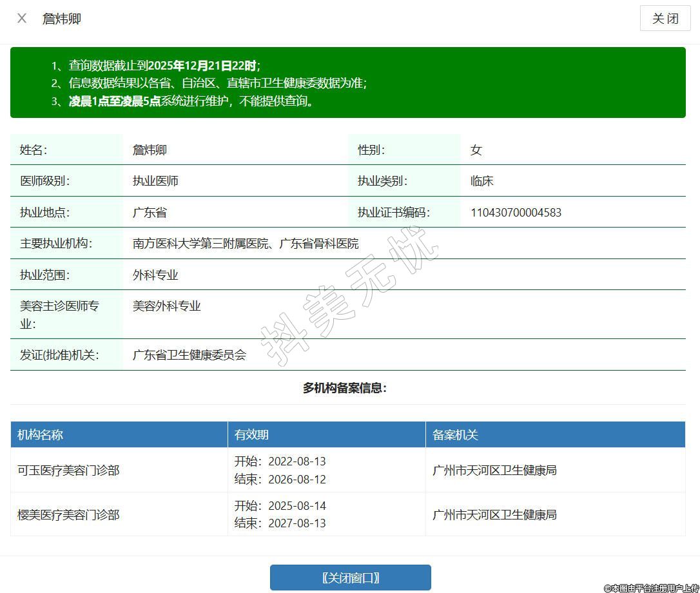This screenshot has height=593, width=700.
Task: Click the start date 2022-08-13
Action: pos(297,462)
